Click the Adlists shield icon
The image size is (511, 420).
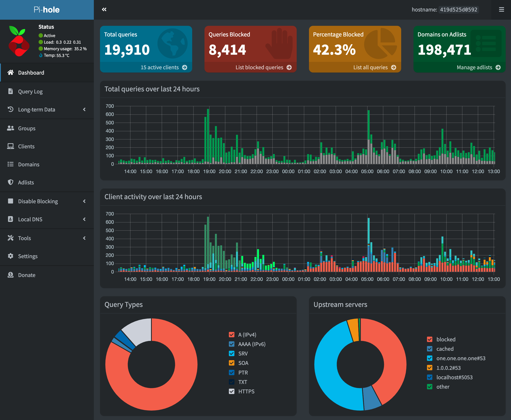10,182
